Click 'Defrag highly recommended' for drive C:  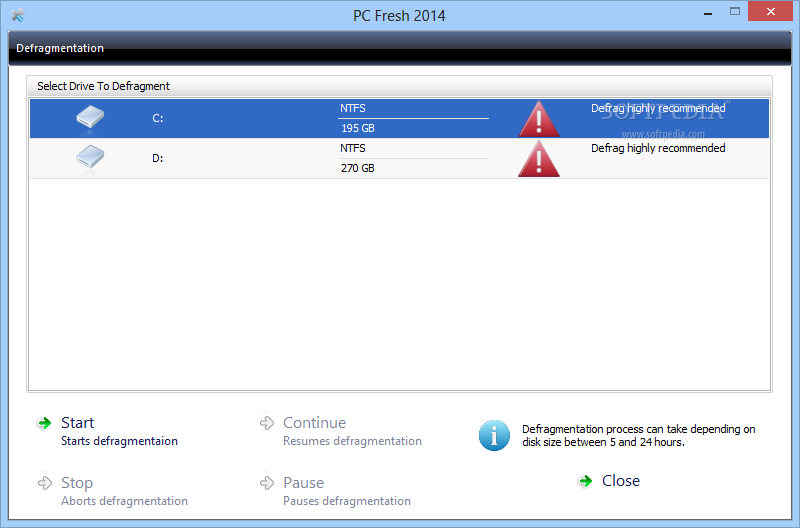(x=658, y=108)
